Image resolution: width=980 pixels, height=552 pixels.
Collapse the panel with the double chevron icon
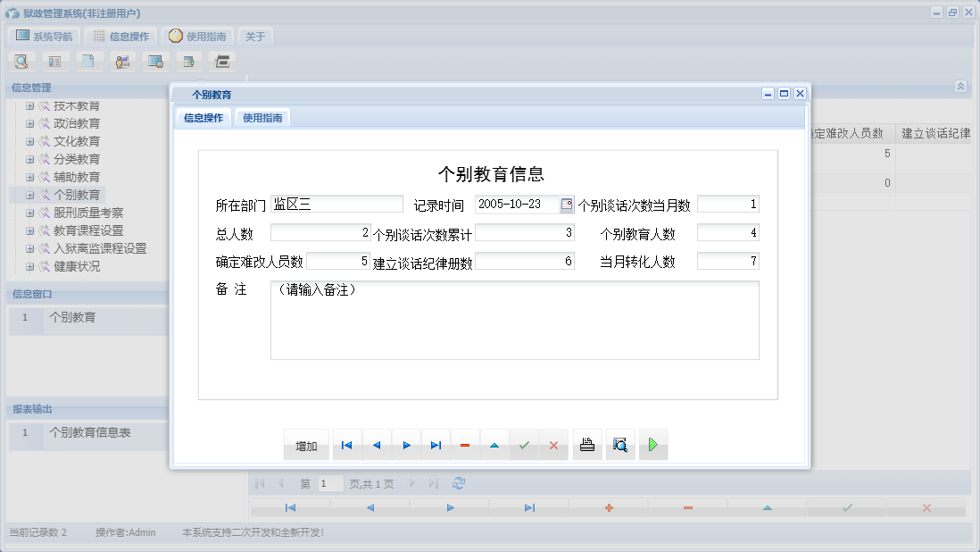[x=959, y=86]
